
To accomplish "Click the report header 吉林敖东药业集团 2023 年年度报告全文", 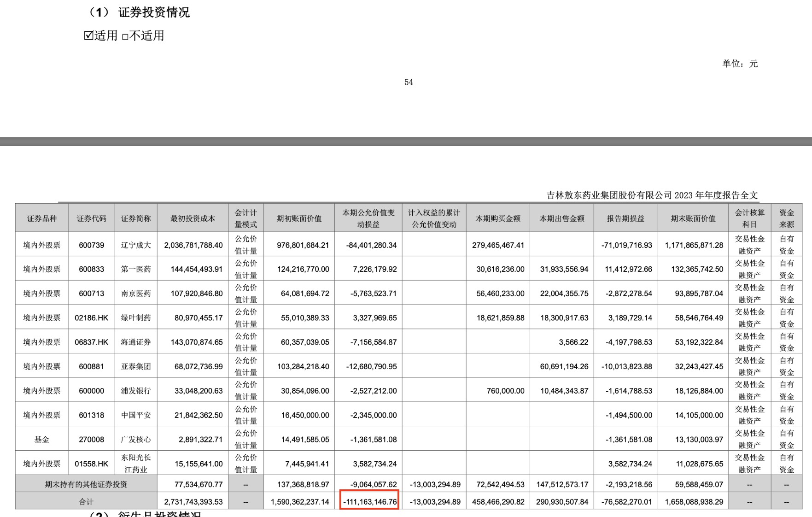I will [652, 195].
